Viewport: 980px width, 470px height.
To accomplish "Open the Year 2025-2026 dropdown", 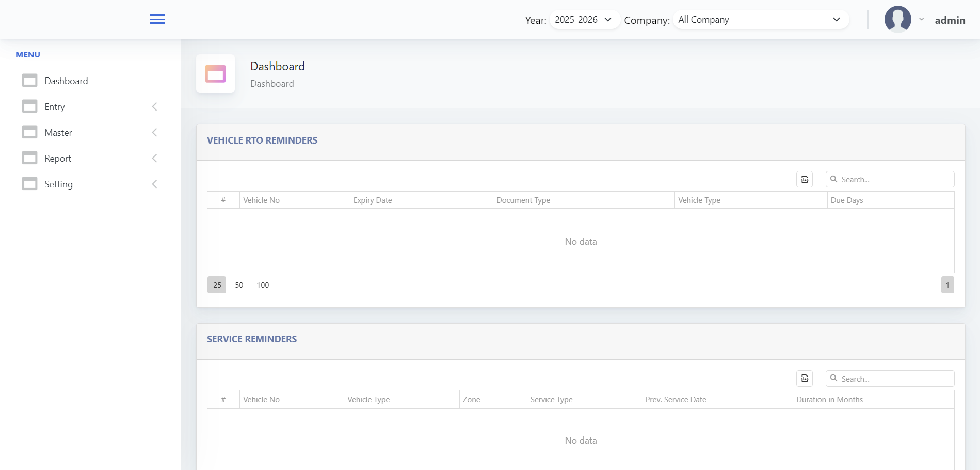I will tap(584, 20).
